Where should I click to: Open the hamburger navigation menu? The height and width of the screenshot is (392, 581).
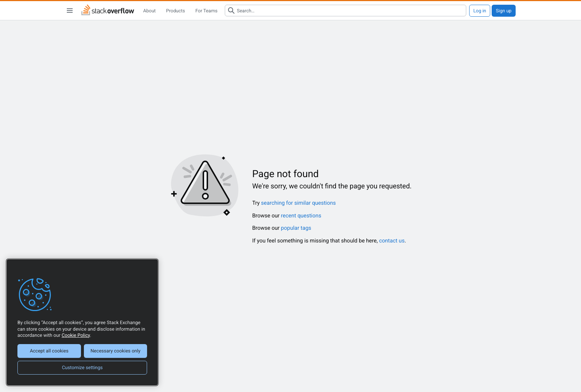(69, 11)
